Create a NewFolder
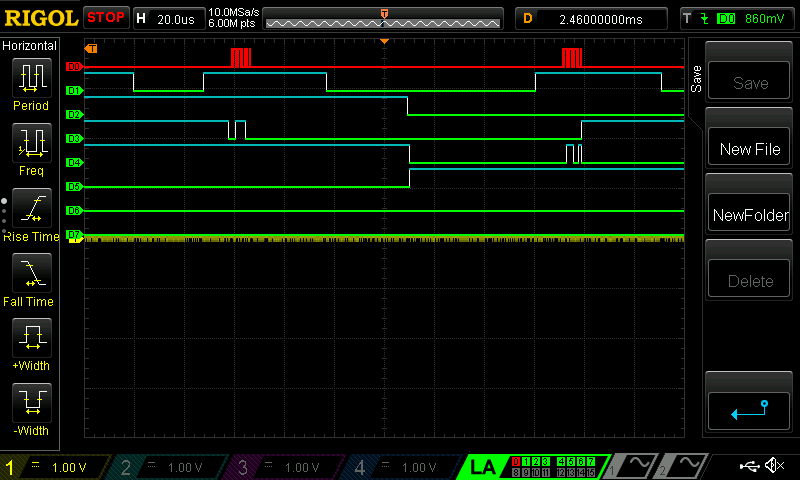This screenshot has height=480, width=800. coord(749,213)
